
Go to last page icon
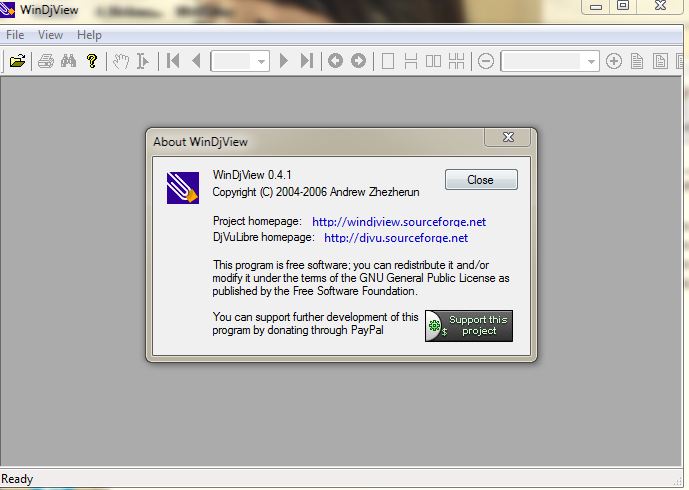[307, 61]
